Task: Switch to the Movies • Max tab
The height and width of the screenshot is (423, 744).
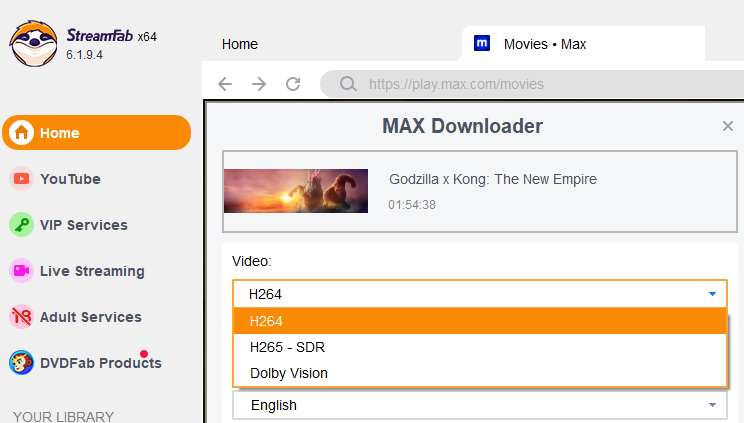Action: click(584, 44)
